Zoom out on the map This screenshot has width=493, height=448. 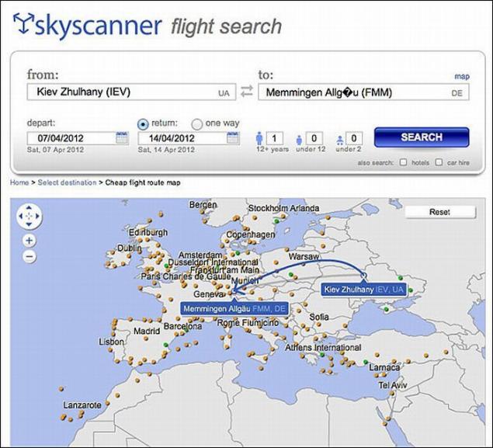pos(30,256)
